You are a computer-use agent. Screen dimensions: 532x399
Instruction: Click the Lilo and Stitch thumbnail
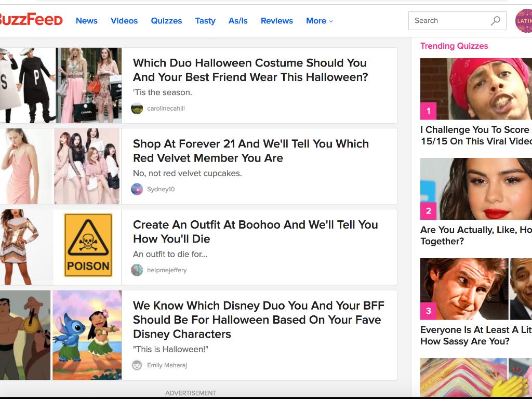pos(87,335)
